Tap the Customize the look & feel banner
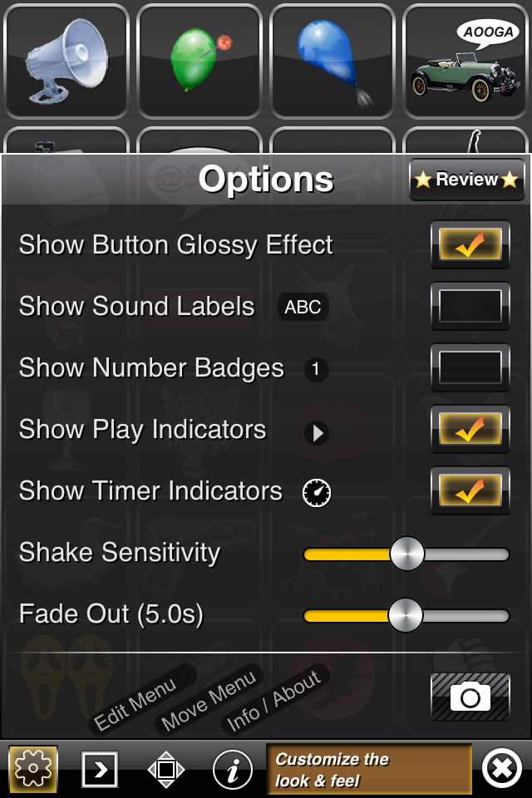 point(368,770)
